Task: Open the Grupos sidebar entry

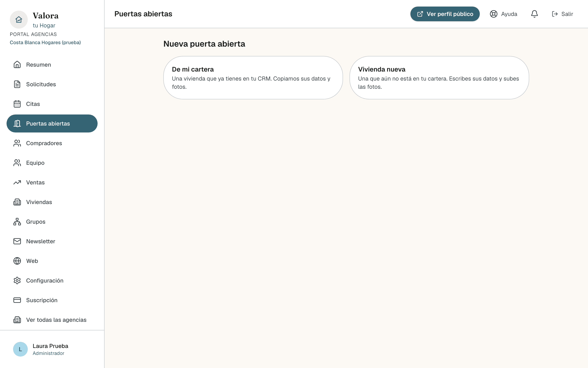Action: 52,222
